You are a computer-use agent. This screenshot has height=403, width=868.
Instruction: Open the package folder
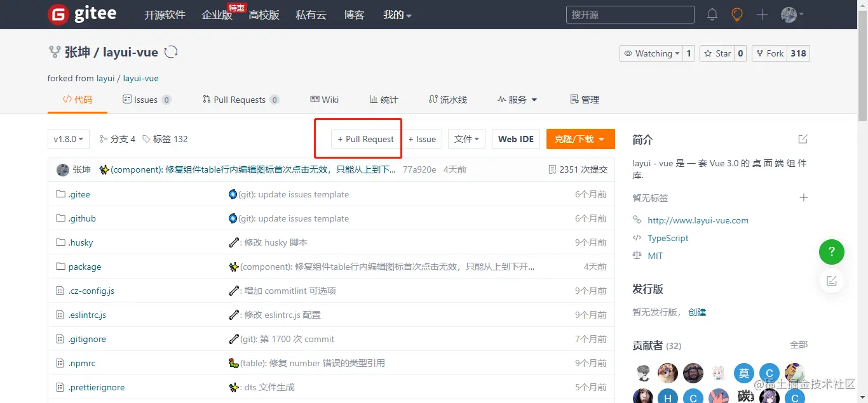[x=85, y=267]
